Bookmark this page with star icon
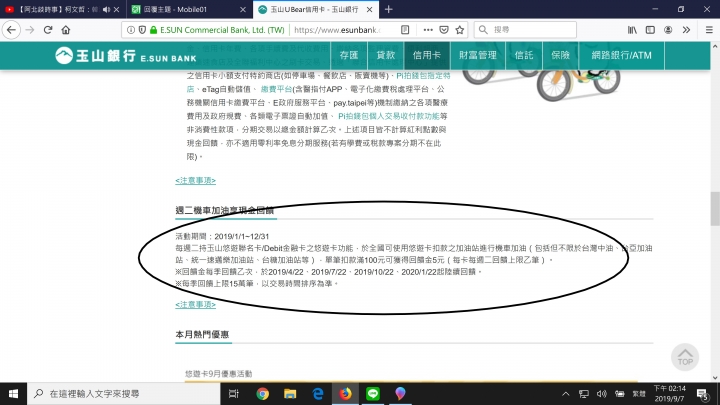 pyautogui.click(x=460, y=30)
